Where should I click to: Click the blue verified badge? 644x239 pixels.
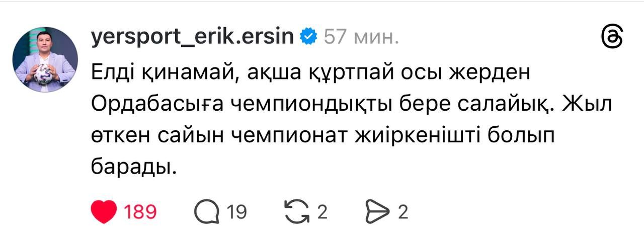point(308,37)
